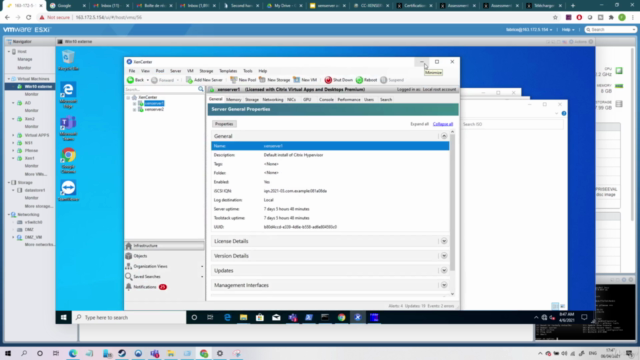Click the Expand all link
This screenshot has height=360, width=640.
(x=419, y=124)
